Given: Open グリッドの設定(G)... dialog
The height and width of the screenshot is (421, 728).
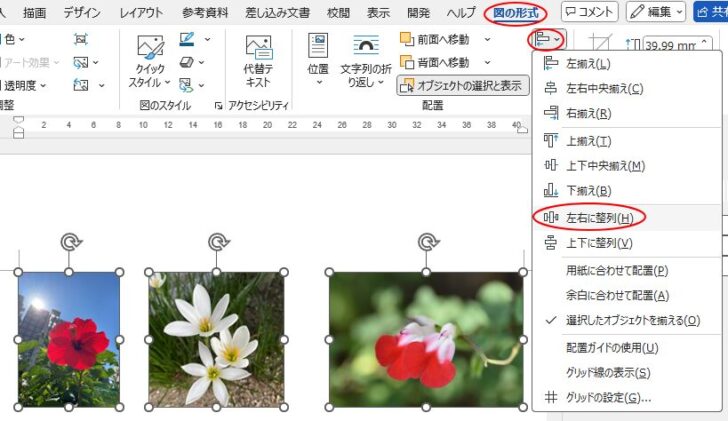Looking at the screenshot, I should [x=627, y=398].
